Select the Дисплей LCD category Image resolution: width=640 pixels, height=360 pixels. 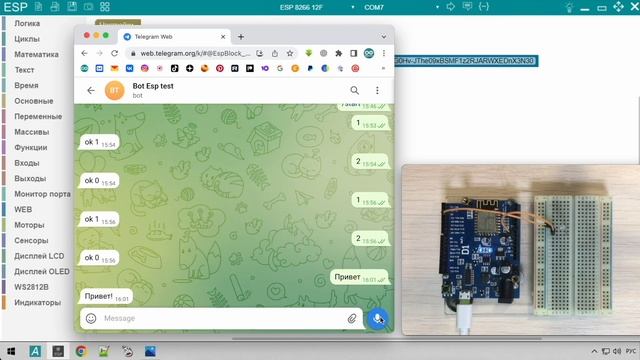39,256
